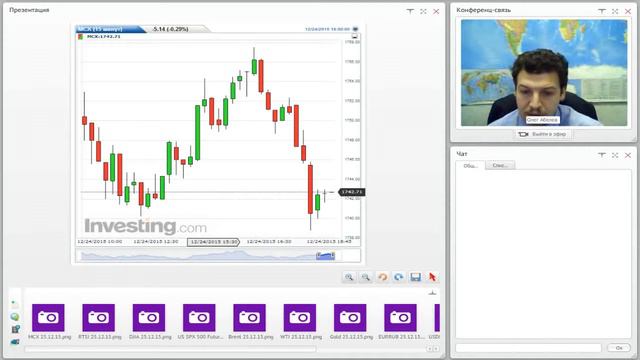The width and height of the screenshot is (640, 360).
Task: Zoom out of the presentation slide
Action: [x=366, y=277]
